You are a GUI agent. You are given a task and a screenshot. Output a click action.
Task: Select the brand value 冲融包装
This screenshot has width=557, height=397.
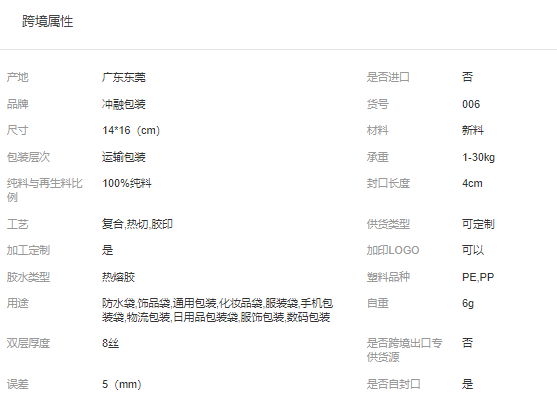[124, 104]
